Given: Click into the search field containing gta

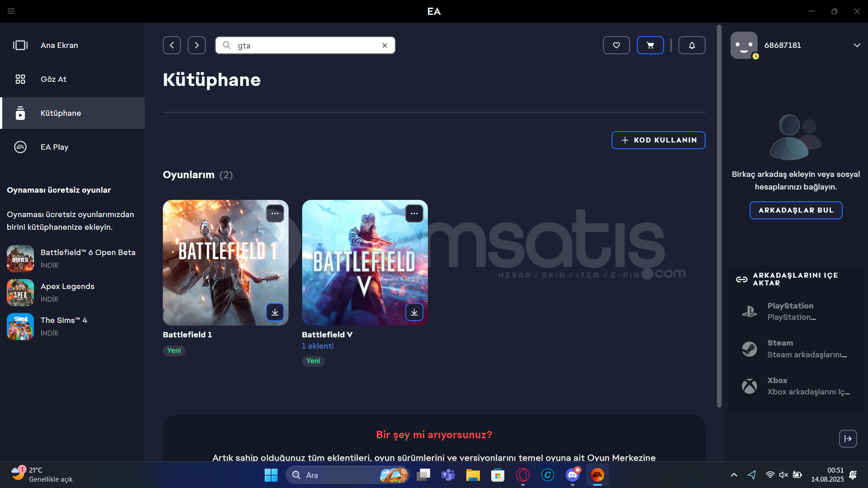Looking at the screenshot, I should pyautogui.click(x=305, y=45).
